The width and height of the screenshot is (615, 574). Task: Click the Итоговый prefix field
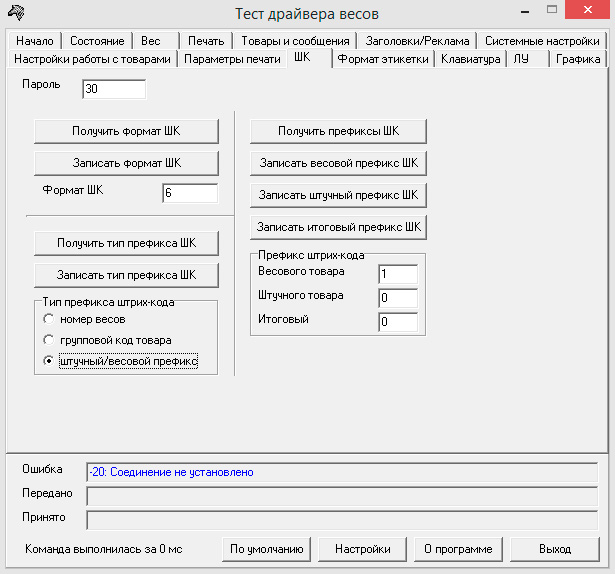pos(398,322)
